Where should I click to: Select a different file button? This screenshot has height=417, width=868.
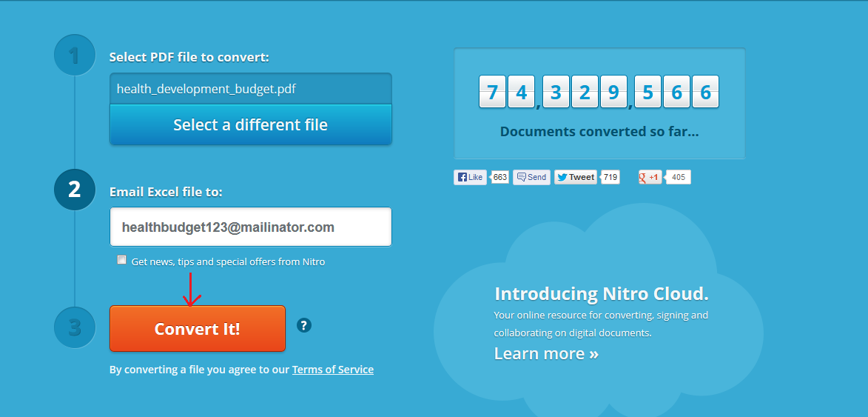point(251,124)
